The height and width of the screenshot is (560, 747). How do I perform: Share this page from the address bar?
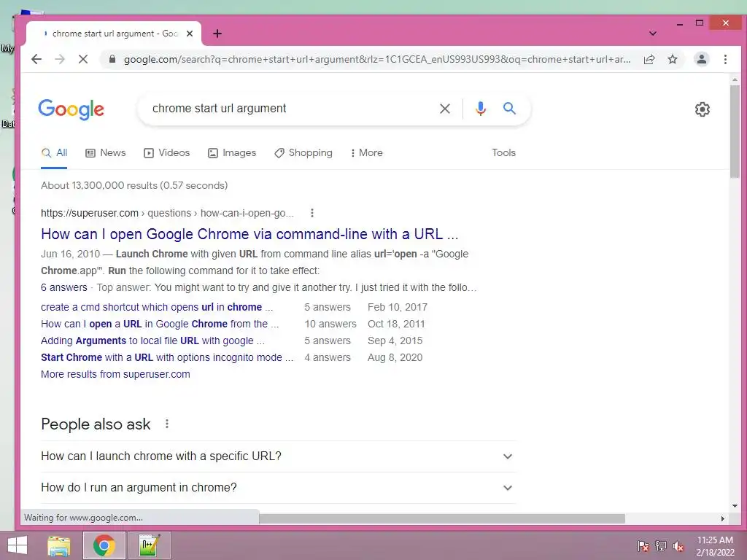649,59
